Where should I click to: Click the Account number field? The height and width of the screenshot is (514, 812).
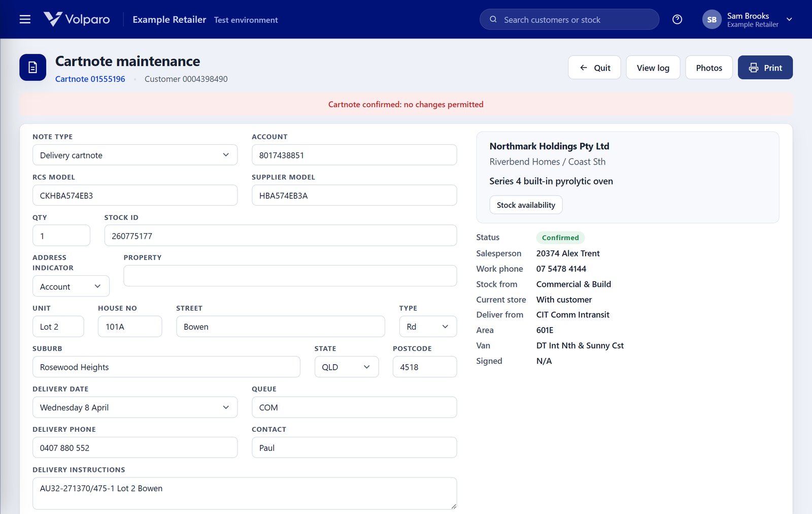click(x=354, y=155)
